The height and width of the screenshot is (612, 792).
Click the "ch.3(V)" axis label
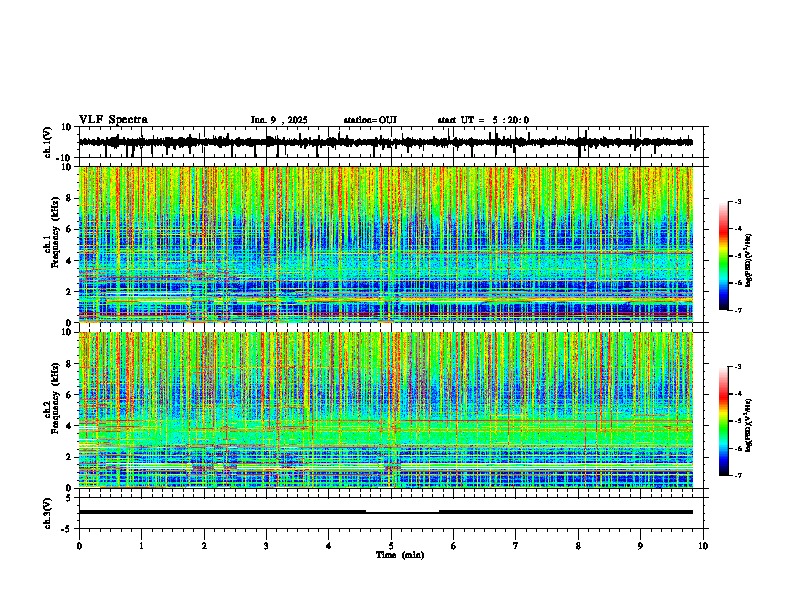(48, 513)
